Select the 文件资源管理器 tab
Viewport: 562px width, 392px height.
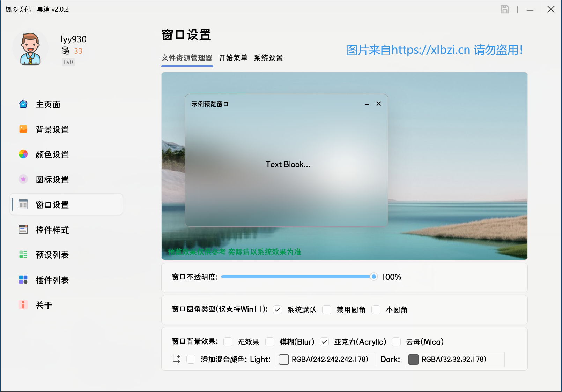pos(187,58)
